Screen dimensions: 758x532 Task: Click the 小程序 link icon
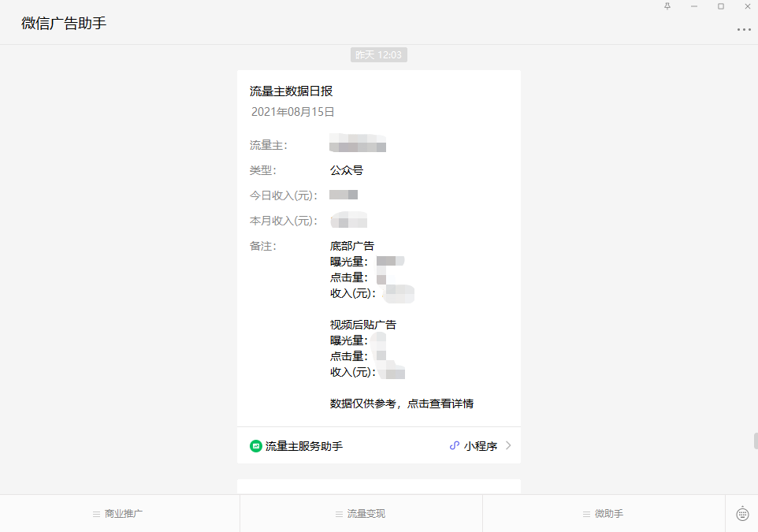[x=454, y=446]
